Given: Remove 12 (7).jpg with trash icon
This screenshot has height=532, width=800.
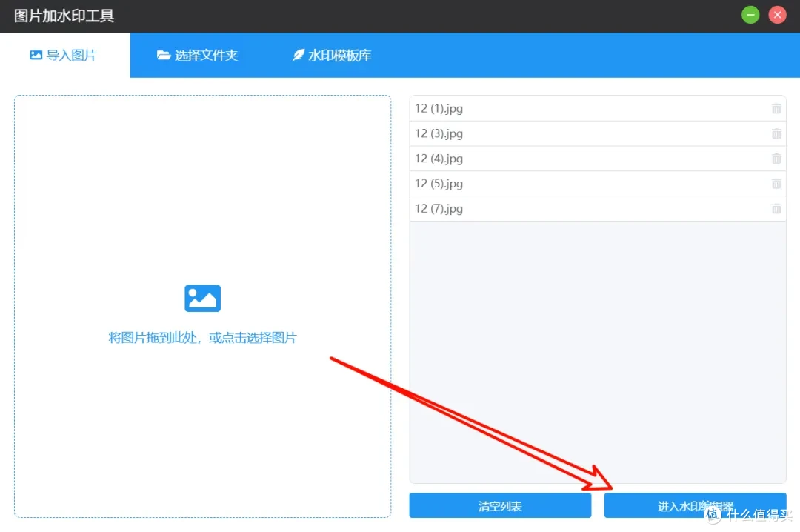Looking at the screenshot, I should (x=776, y=208).
